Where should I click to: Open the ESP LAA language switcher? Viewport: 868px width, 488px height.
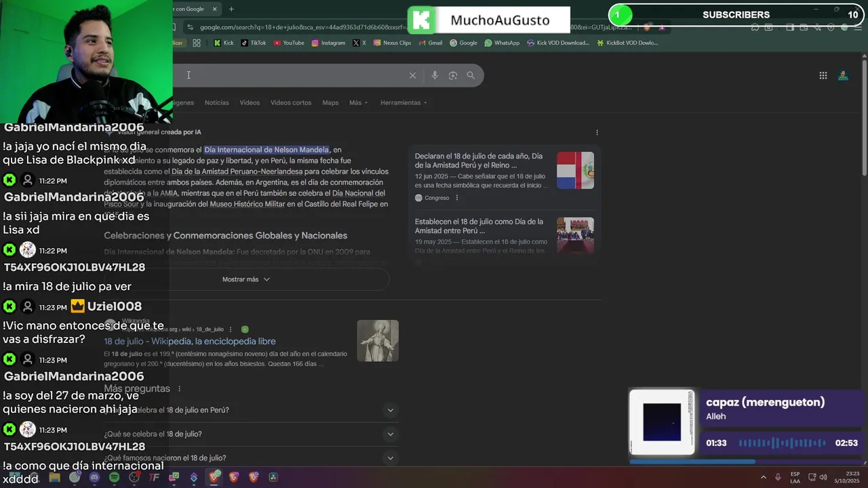[x=795, y=477]
